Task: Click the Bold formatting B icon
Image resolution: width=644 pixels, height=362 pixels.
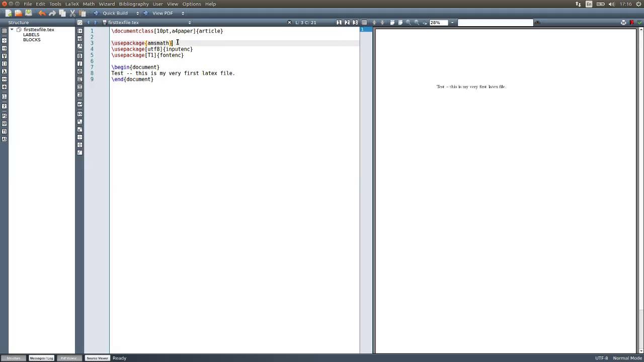Action: tap(79, 56)
